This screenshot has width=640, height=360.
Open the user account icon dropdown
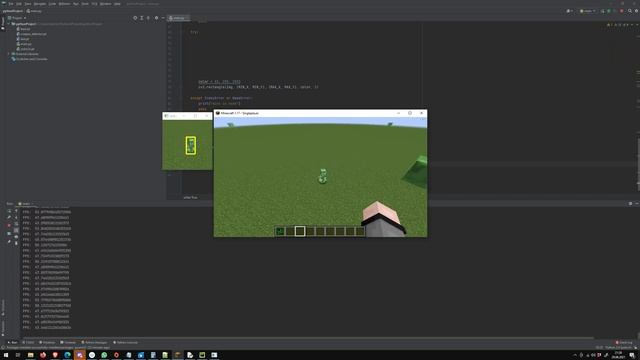[x=569, y=11]
